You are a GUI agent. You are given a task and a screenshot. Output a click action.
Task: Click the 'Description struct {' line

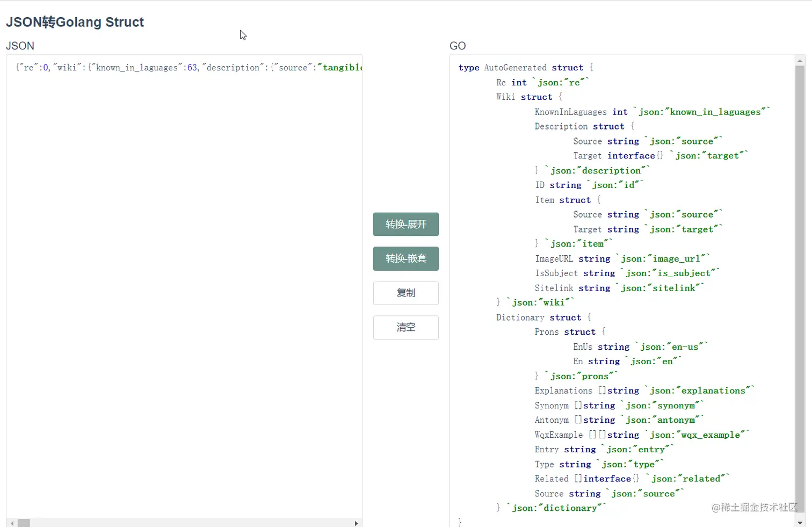(x=585, y=126)
